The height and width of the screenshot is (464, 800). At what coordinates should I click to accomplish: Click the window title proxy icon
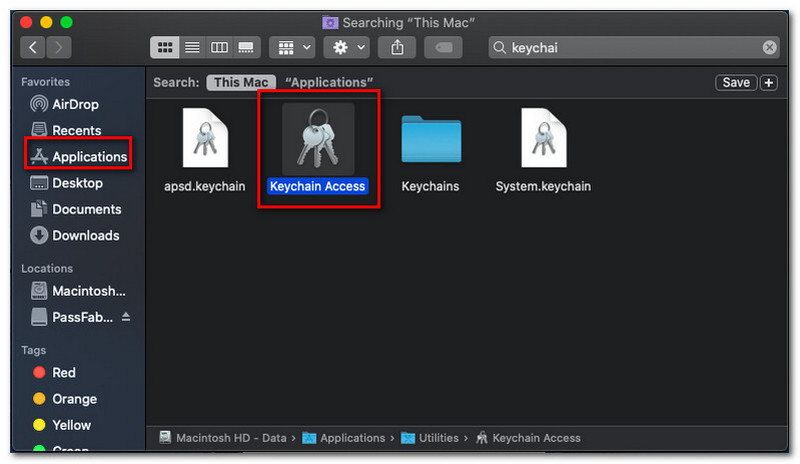[330, 22]
